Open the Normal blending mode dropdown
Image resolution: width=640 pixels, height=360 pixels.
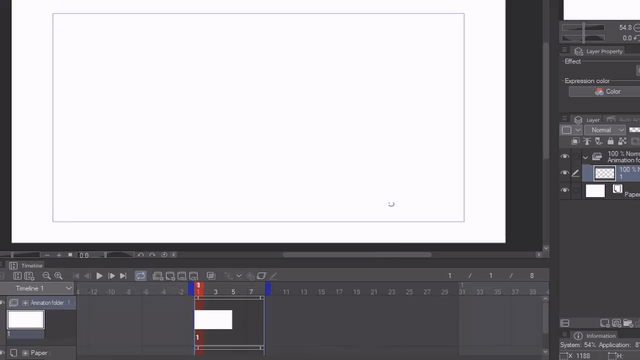click(x=605, y=130)
